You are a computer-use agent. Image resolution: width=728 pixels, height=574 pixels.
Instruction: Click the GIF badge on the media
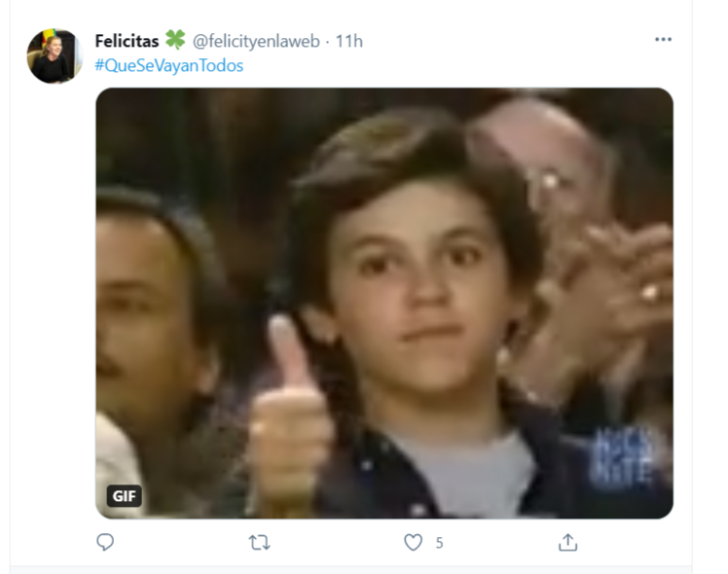pyautogui.click(x=124, y=496)
